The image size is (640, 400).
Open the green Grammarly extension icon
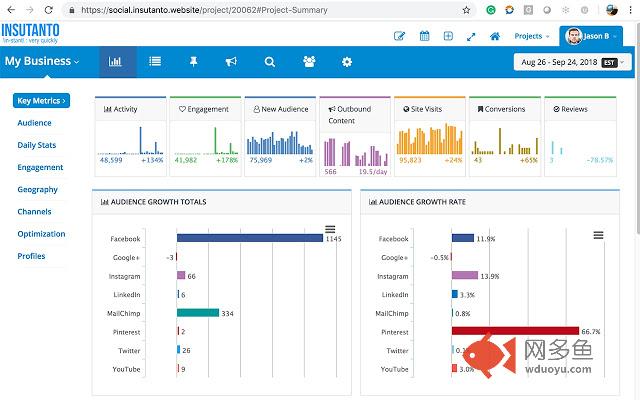(491, 10)
